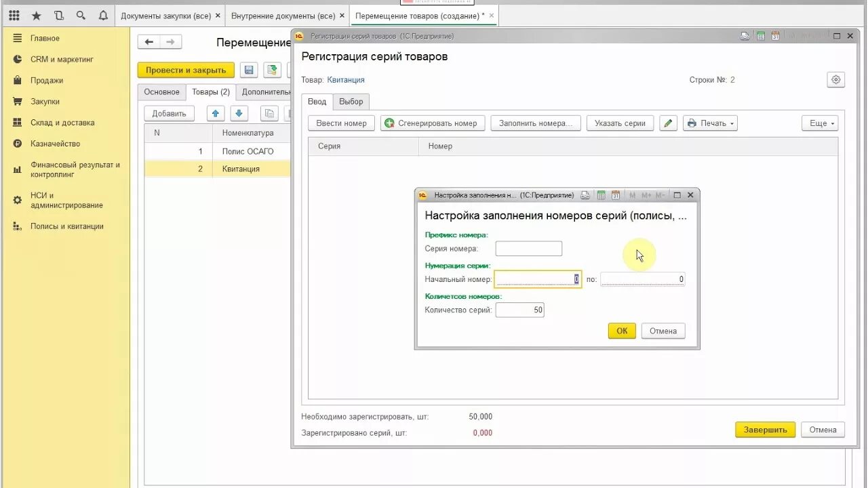The height and width of the screenshot is (488, 868).
Task: Open НСИ и администрирование section
Action: pyautogui.click(x=66, y=201)
